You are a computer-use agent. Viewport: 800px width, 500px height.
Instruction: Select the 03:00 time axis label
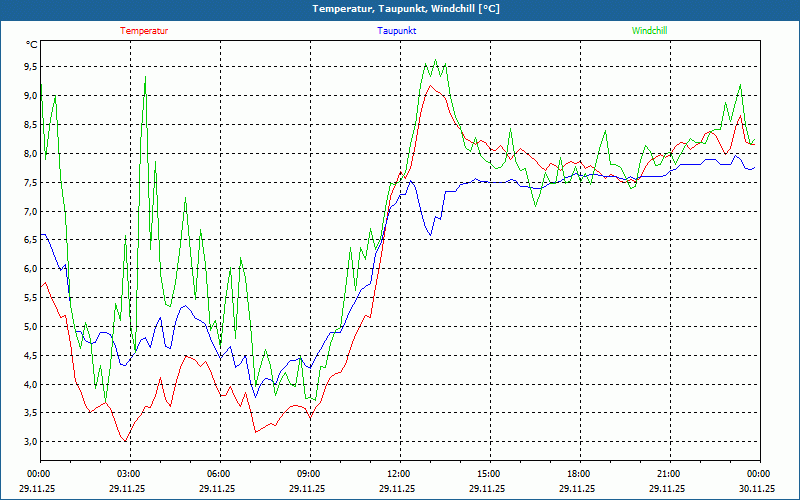click(x=128, y=474)
